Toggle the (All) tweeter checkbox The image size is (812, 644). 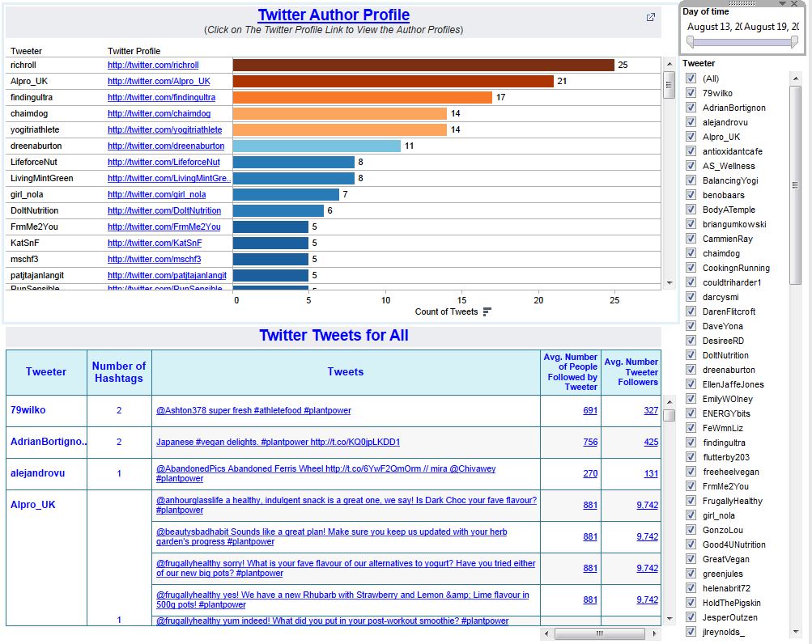[x=691, y=78]
